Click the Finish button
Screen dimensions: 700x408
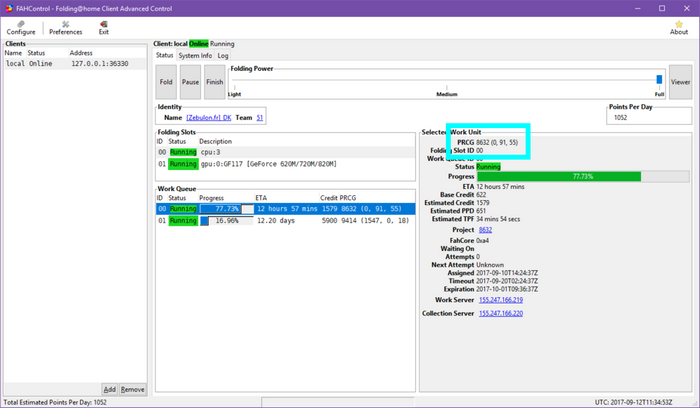point(214,82)
